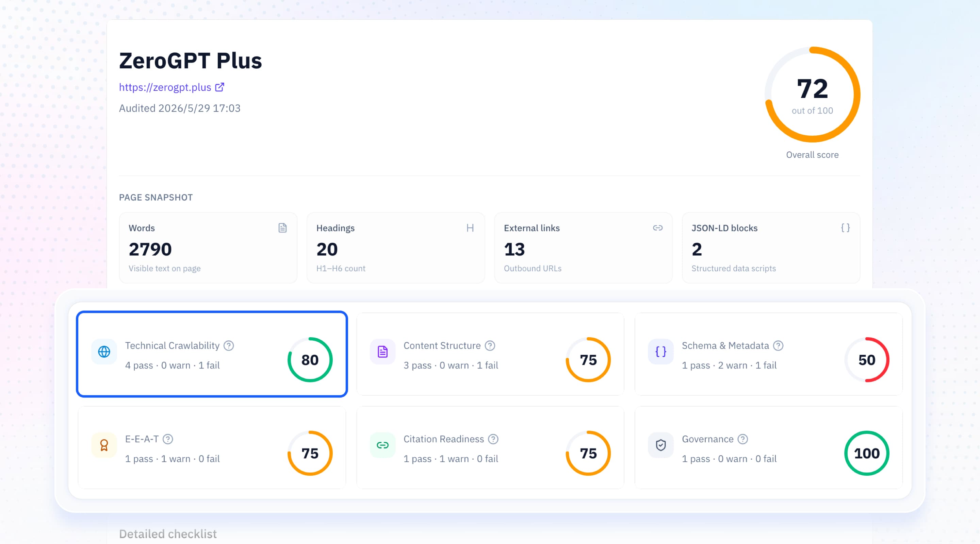Click the purple document icon for Content Structure
The image size is (980, 544).
click(382, 352)
